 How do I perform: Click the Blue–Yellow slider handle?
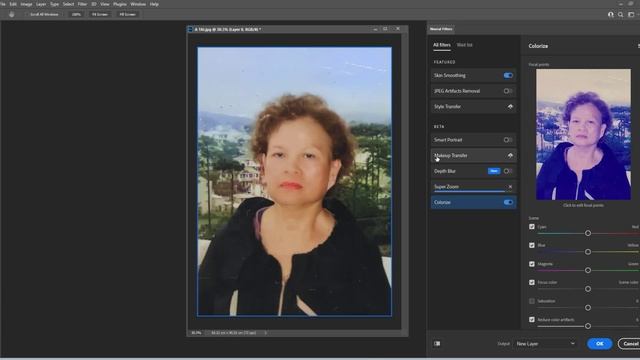pos(588,252)
